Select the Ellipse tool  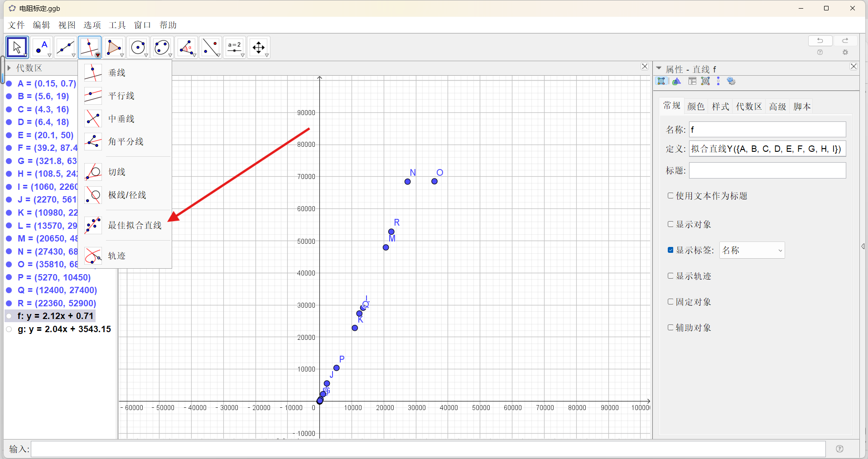(162, 47)
